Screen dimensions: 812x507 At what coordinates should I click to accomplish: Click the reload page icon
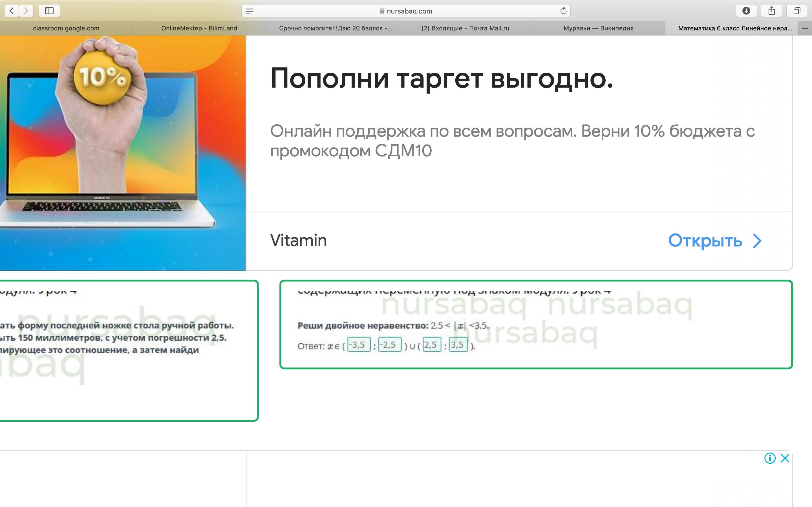point(563,11)
